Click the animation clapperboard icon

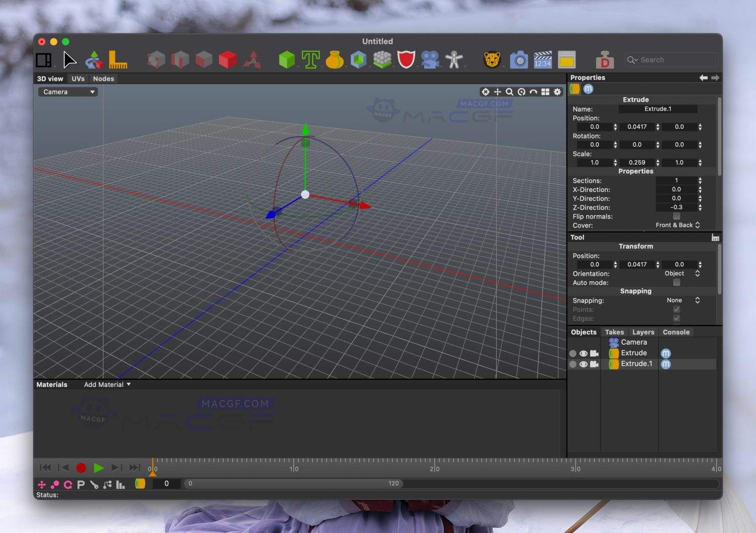[x=543, y=59]
